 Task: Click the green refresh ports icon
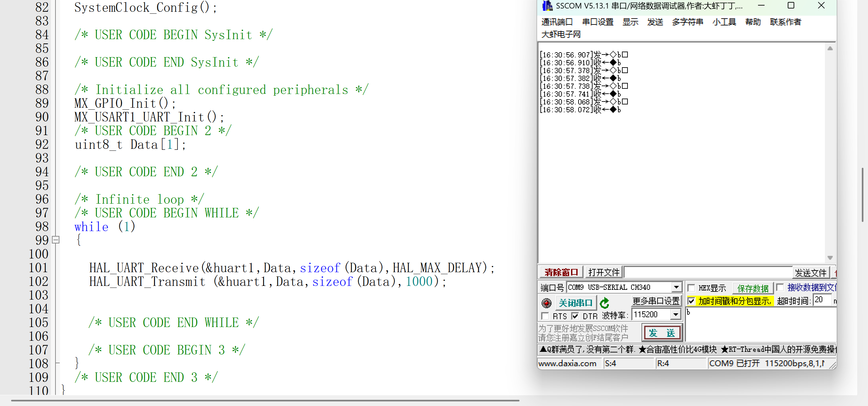pos(605,303)
